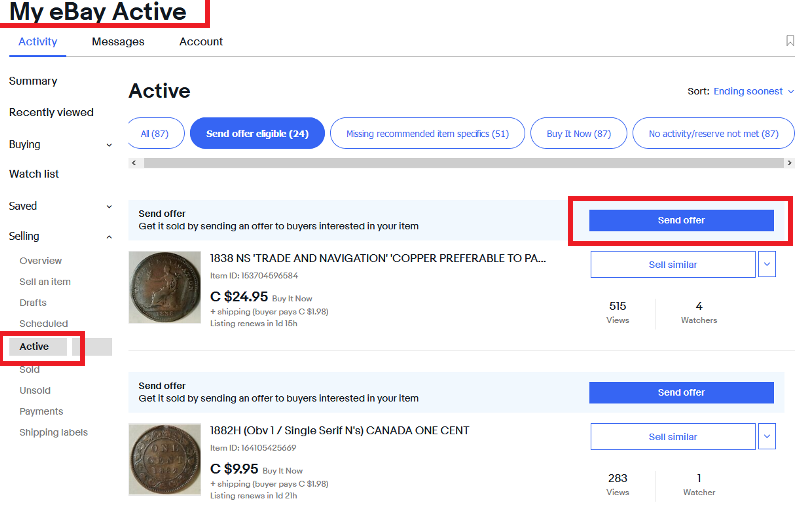Click the 1882H Canada cent thumbnail
Screen dimensions: 800x512
(x=165, y=459)
